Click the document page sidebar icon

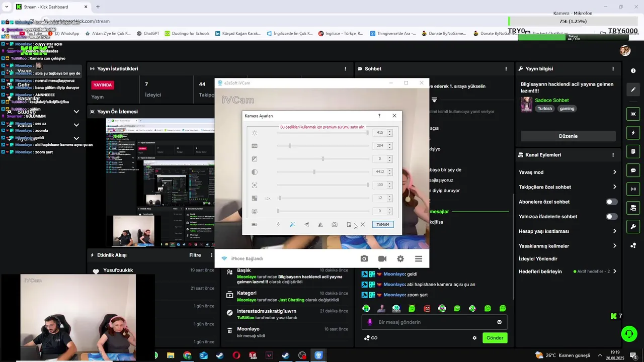633,151
